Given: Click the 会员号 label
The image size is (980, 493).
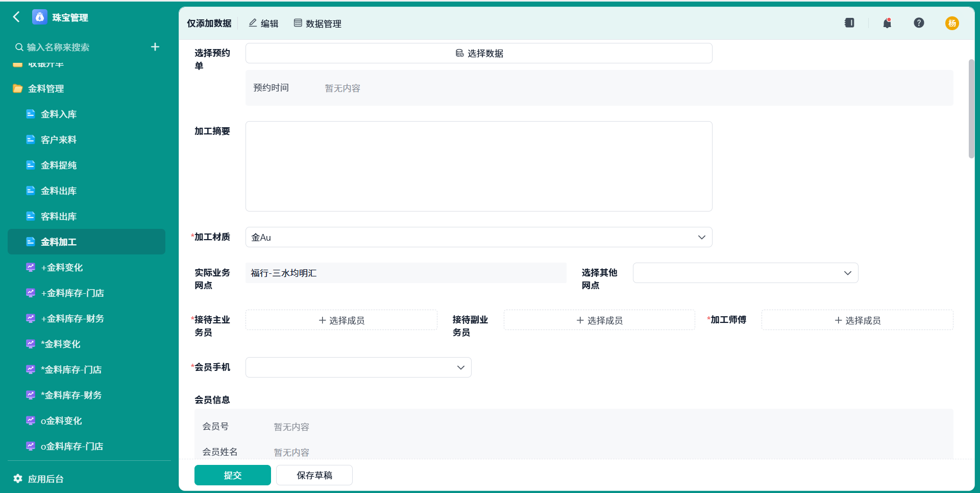Looking at the screenshot, I should click(x=215, y=427).
